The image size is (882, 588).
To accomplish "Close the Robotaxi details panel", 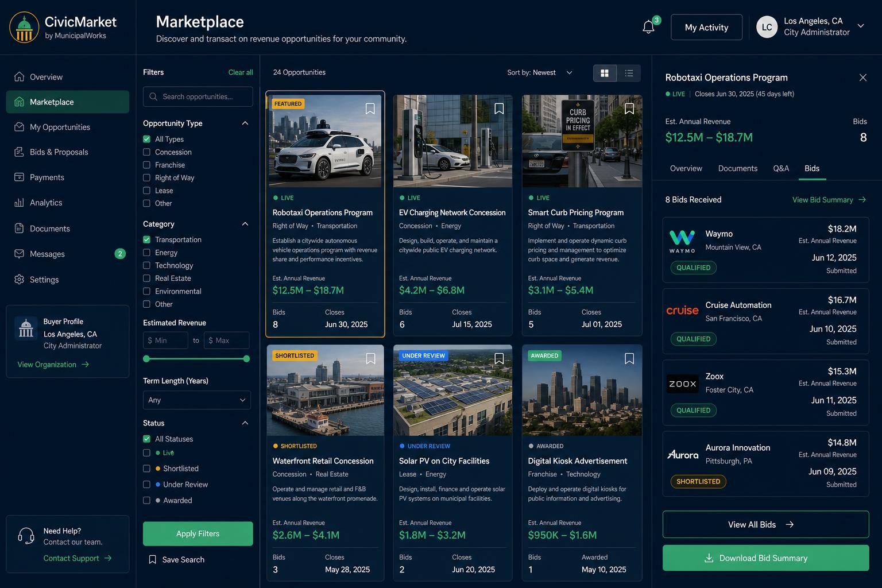I will click(862, 78).
